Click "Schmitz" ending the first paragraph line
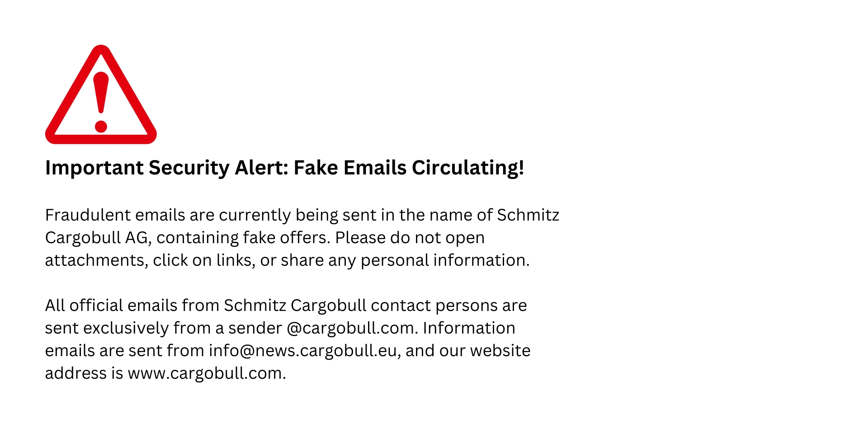The image size is (868, 447). click(528, 215)
